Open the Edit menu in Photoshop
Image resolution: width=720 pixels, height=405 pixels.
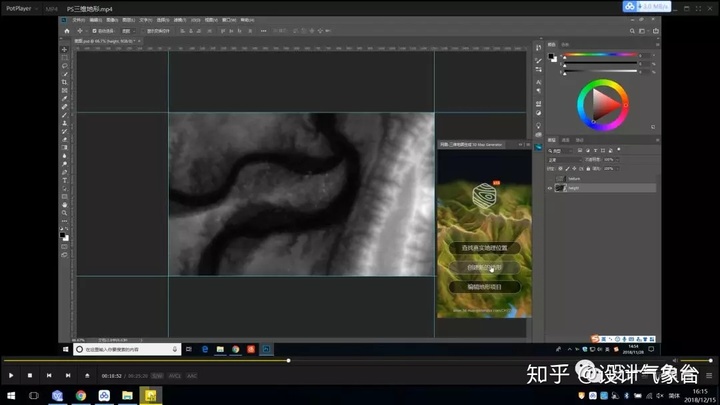(96, 20)
